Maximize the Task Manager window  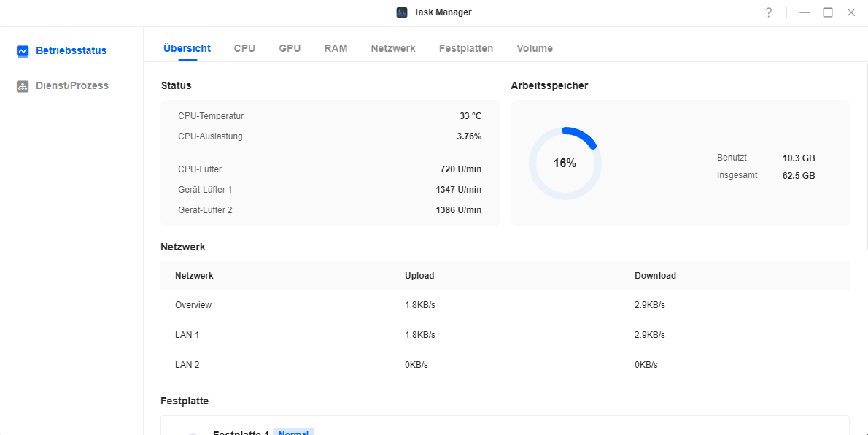(x=828, y=12)
